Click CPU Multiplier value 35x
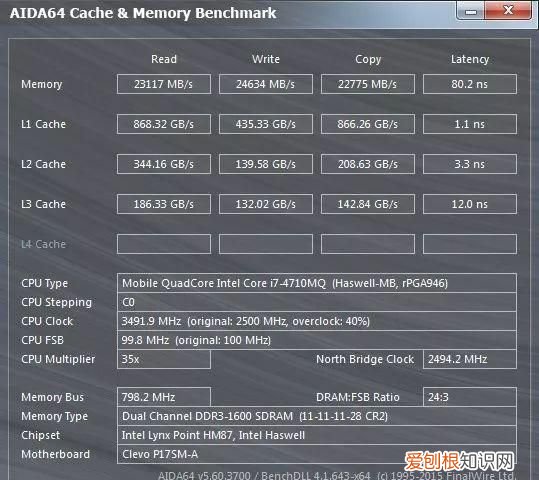This screenshot has height=480, width=539. click(164, 359)
